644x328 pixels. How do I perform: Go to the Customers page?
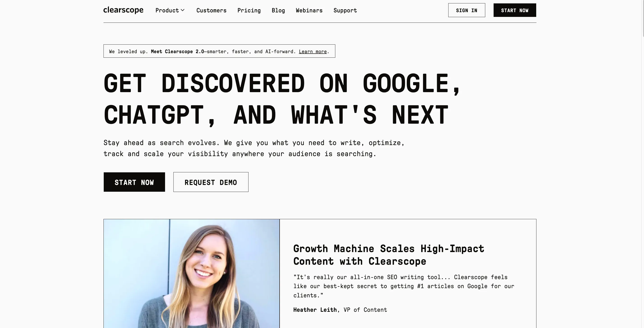211,11
